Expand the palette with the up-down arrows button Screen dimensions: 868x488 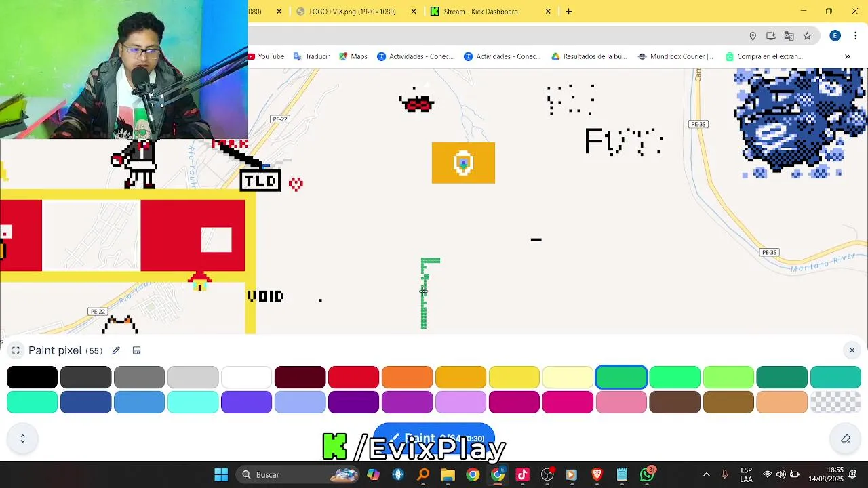click(22, 439)
